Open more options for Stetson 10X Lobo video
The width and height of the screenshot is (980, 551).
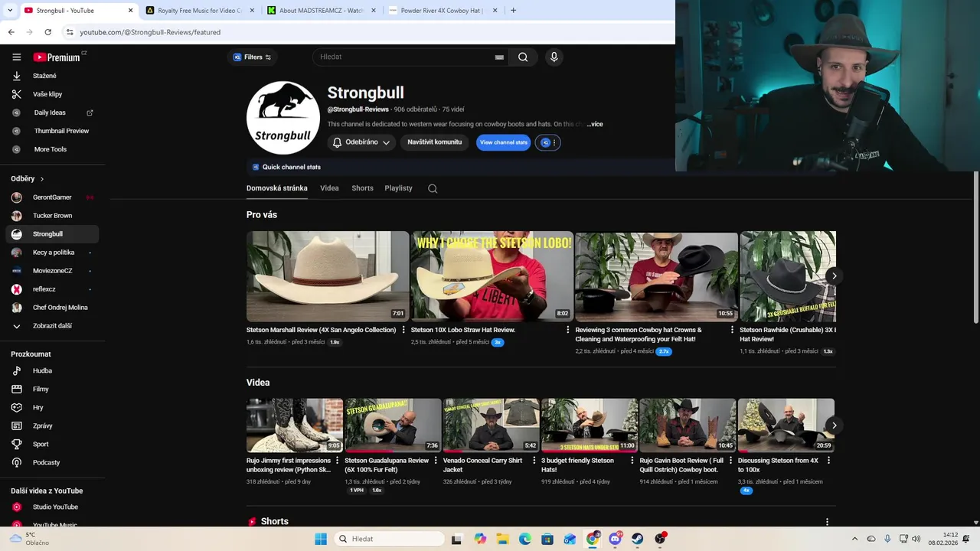pyautogui.click(x=567, y=330)
